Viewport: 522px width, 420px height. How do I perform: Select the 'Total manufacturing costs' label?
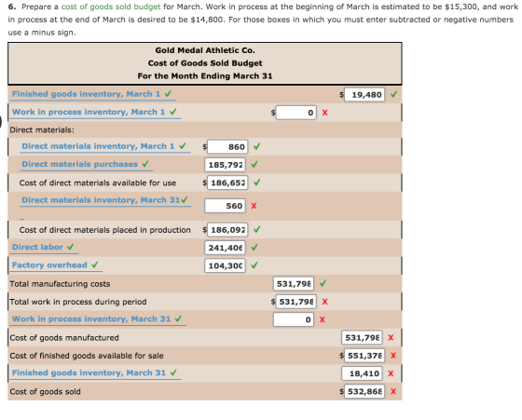60,284
